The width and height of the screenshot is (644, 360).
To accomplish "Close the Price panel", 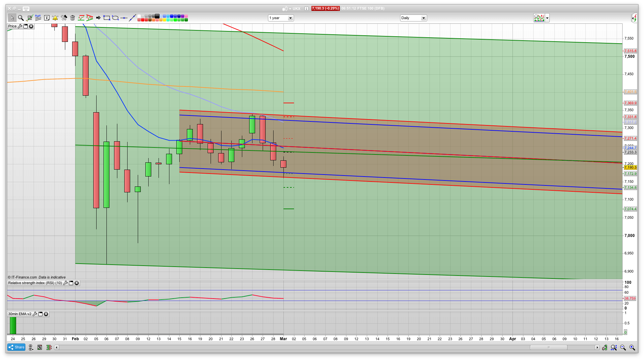I will [31, 26].
